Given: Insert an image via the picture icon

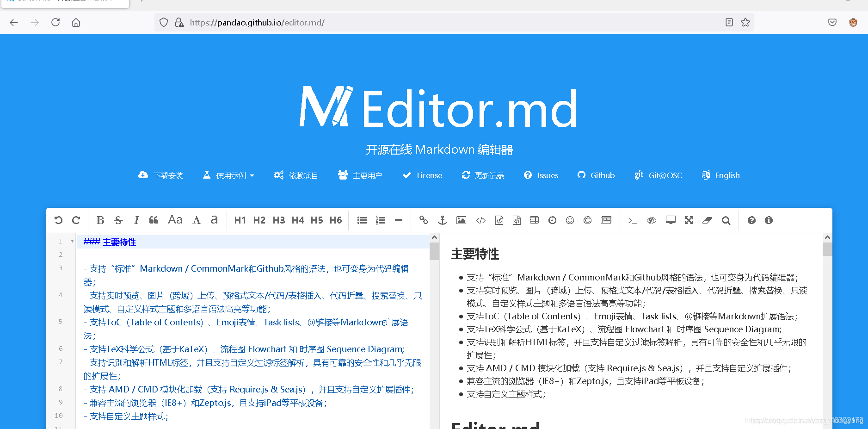Looking at the screenshot, I should coord(461,220).
